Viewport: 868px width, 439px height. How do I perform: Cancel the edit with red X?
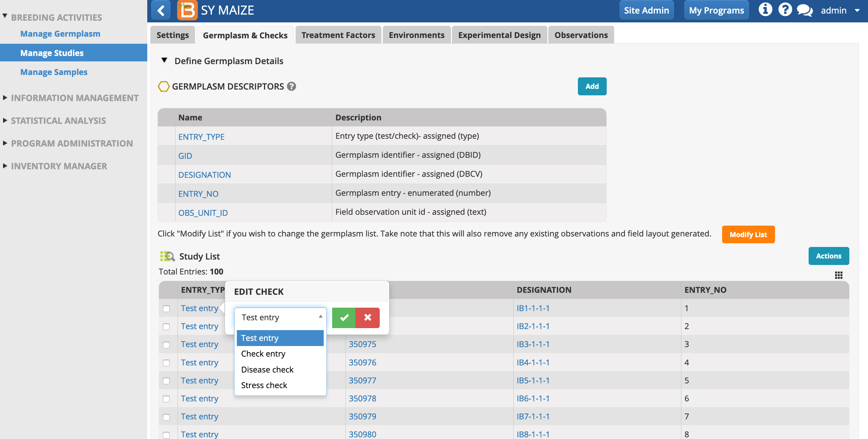(x=367, y=318)
